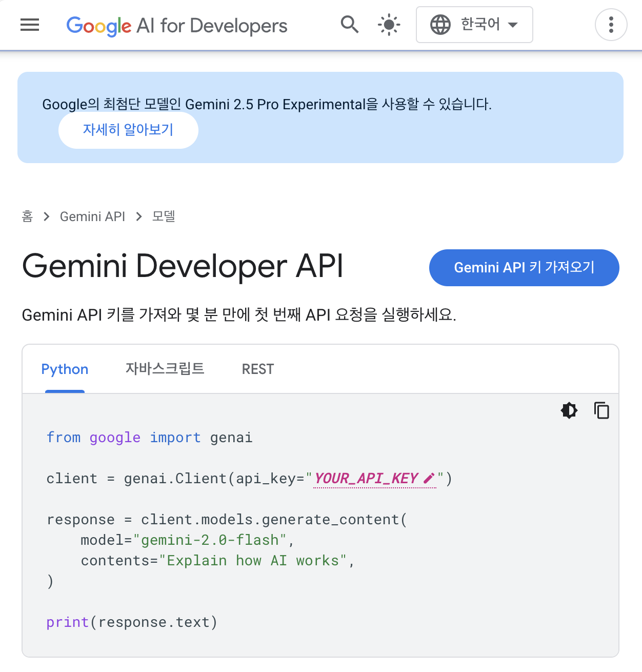Copy the code sample to clipboard

coord(601,410)
